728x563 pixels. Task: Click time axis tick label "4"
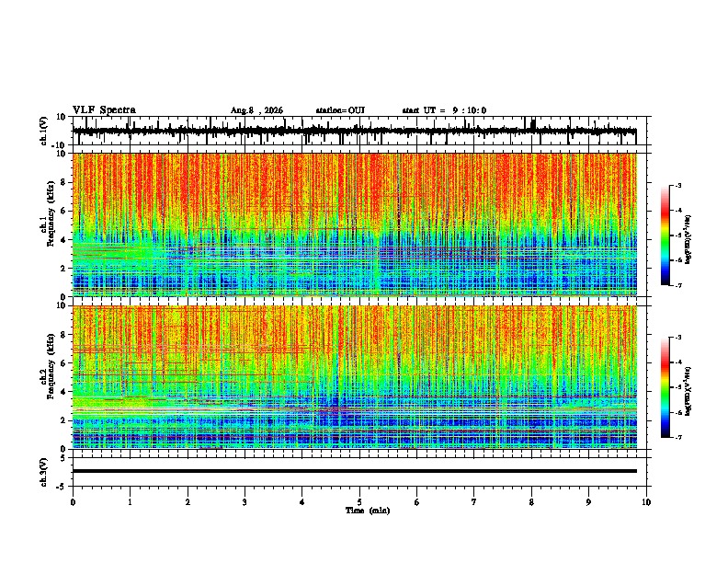tap(302, 502)
